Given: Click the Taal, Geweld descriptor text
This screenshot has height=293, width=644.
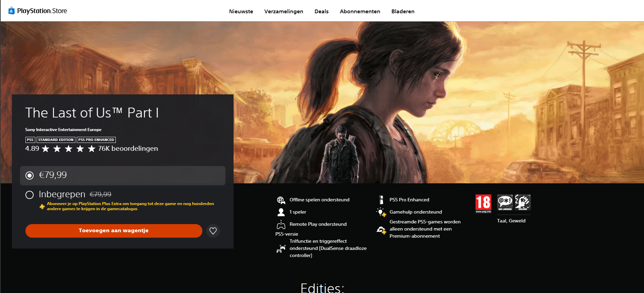Looking at the screenshot, I should tap(511, 221).
